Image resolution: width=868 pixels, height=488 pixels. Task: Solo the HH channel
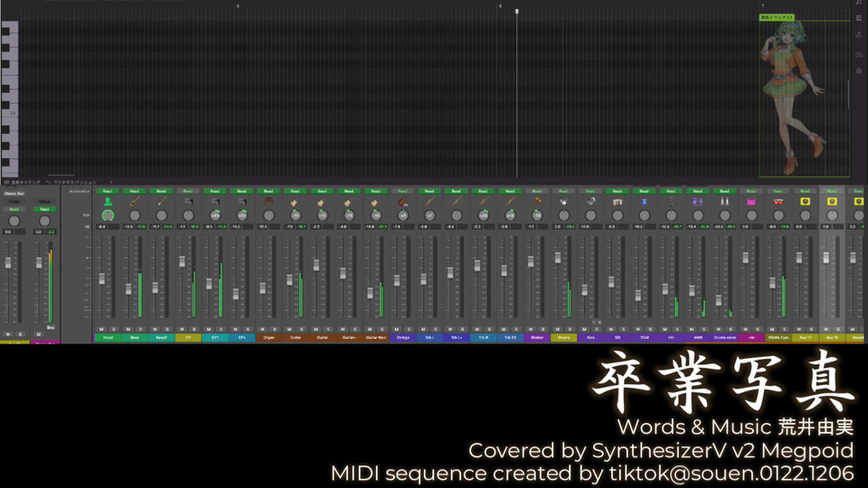(676, 329)
